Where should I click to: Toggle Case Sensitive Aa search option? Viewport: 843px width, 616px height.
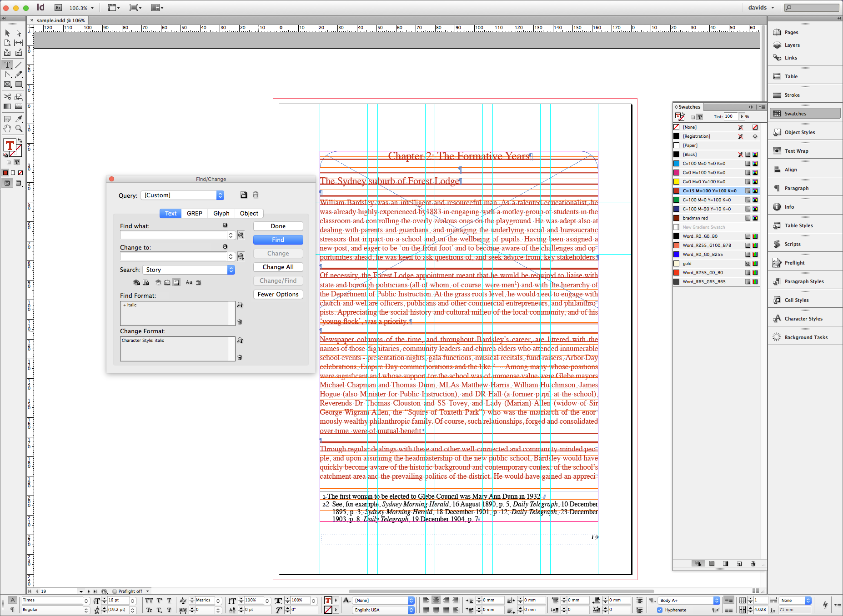click(x=189, y=282)
